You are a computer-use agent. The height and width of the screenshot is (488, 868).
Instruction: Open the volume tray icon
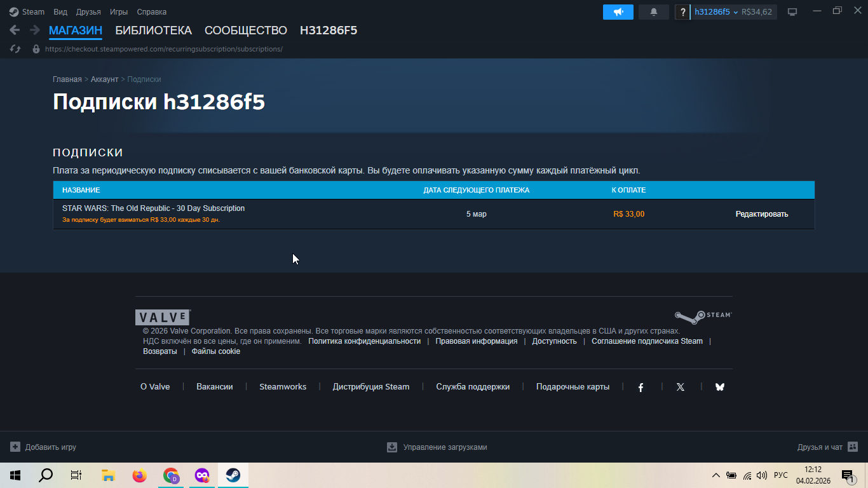point(762,475)
